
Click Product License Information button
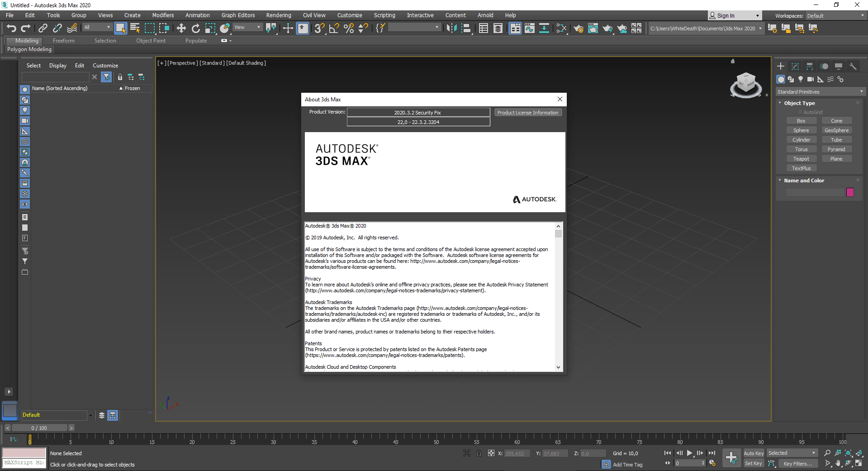click(x=528, y=113)
